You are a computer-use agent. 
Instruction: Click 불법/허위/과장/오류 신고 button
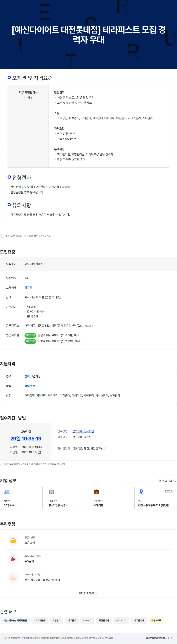pos(159,638)
